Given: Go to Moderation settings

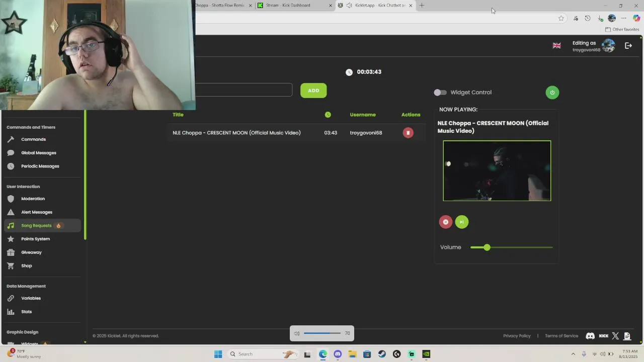Looking at the screenshot, I should click(x=33, y=199).
